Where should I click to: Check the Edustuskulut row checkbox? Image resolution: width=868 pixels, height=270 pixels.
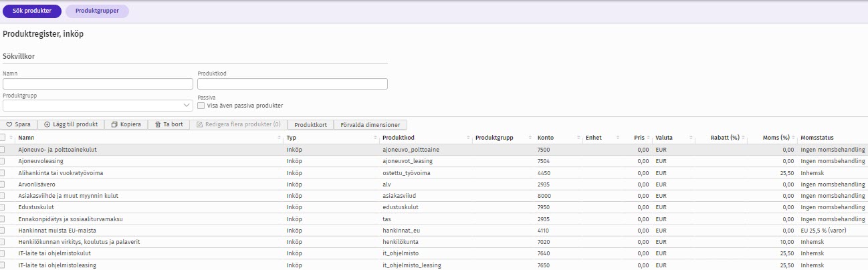click(x=3, y=207)
